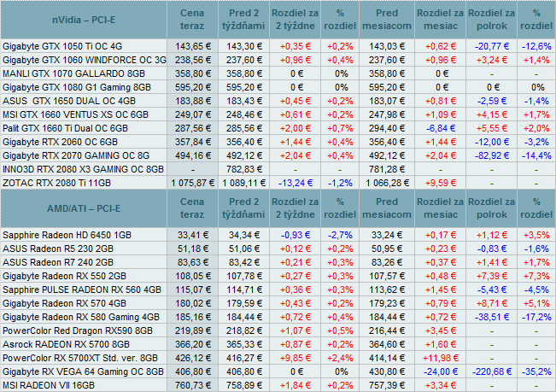This screenshot has width=556, height=392.
Task: Click the ASUS GTX 1650 DUAL OC 4GB name
Action: coord(69,101)
